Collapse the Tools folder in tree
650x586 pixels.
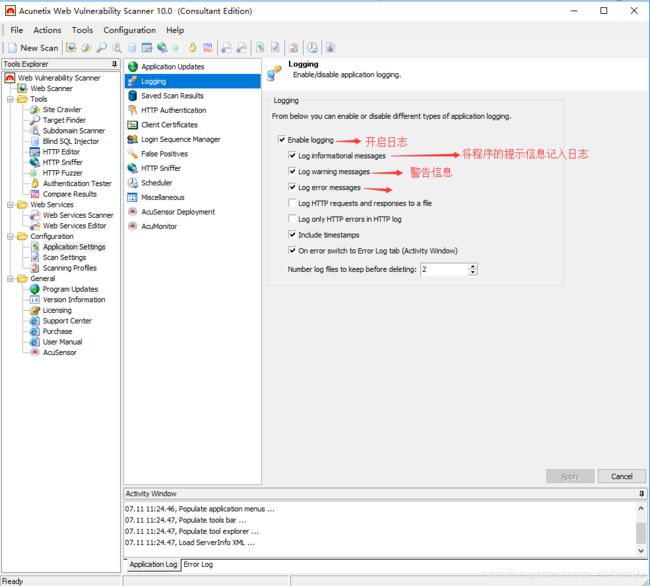(x=10, y=99)
